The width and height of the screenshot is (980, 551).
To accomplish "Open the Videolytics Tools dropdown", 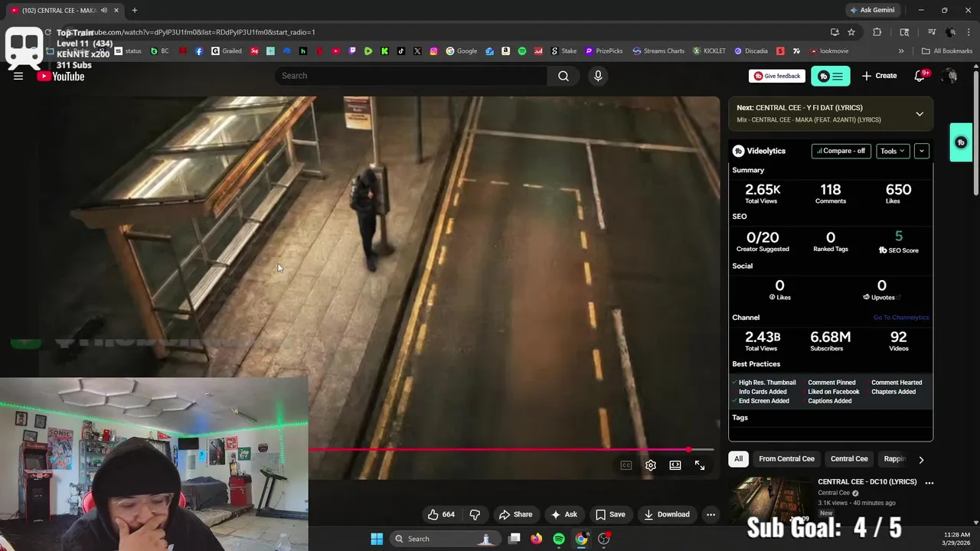I will coord(893,151).
